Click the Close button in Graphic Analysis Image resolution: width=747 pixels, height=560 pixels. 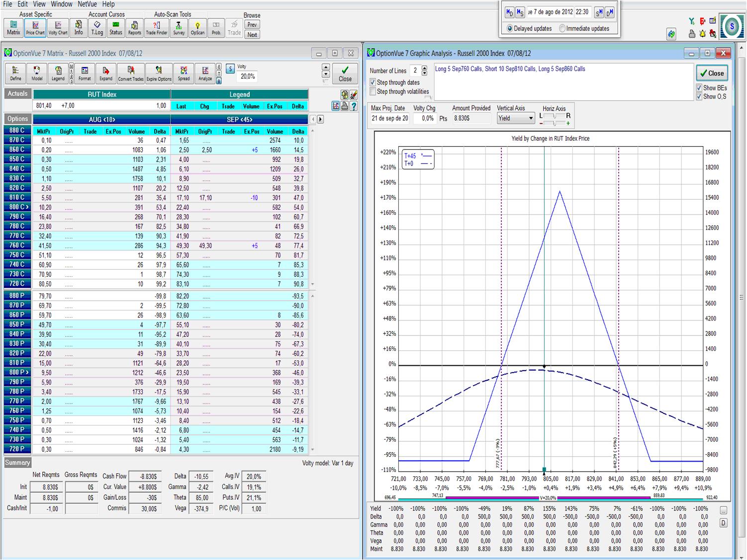point(712,73)
